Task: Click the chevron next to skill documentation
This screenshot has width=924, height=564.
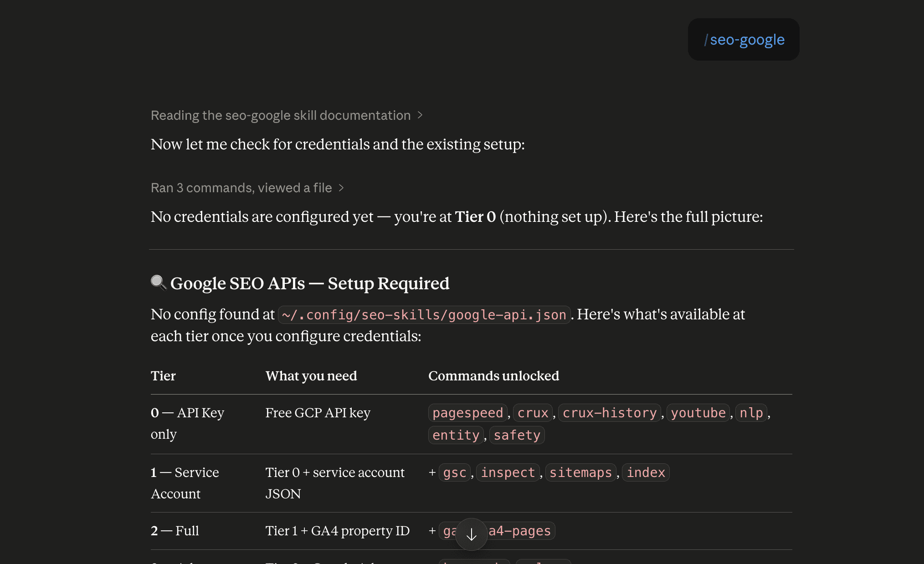Action: [x=420, y=115]
